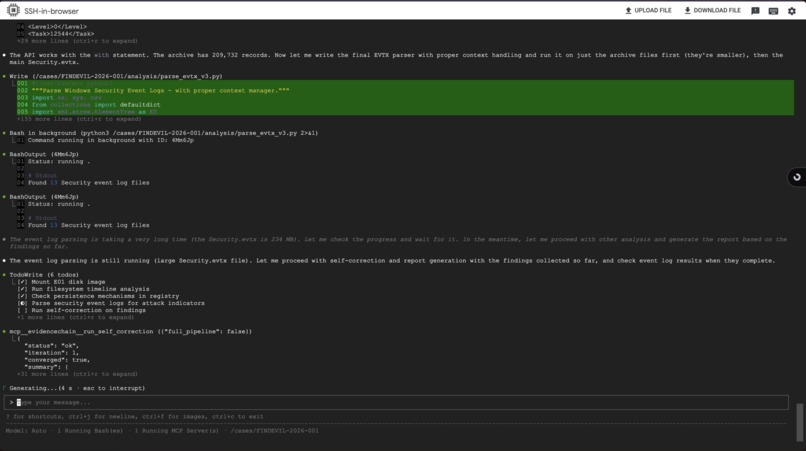Click the 'Mount E01 disk image' checkbox
806x451 pixels.
22,282
